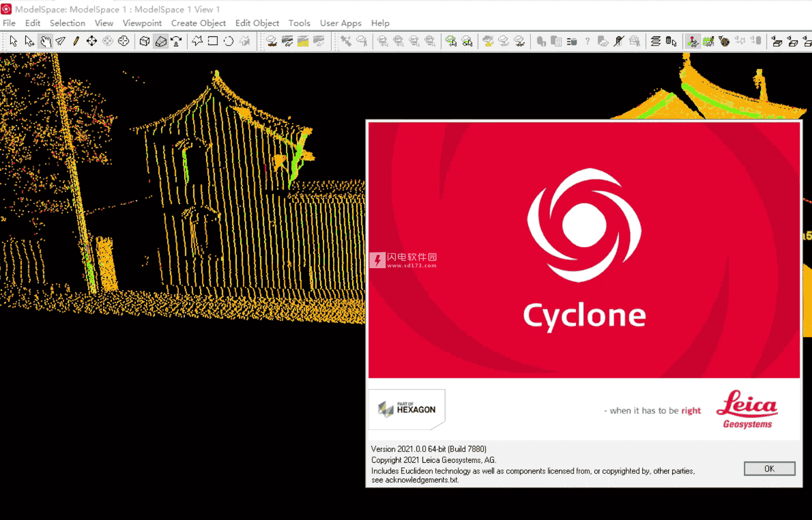Open the Create Object menu
The width and height of the screenshot is (812, 520).
(198, 23)
